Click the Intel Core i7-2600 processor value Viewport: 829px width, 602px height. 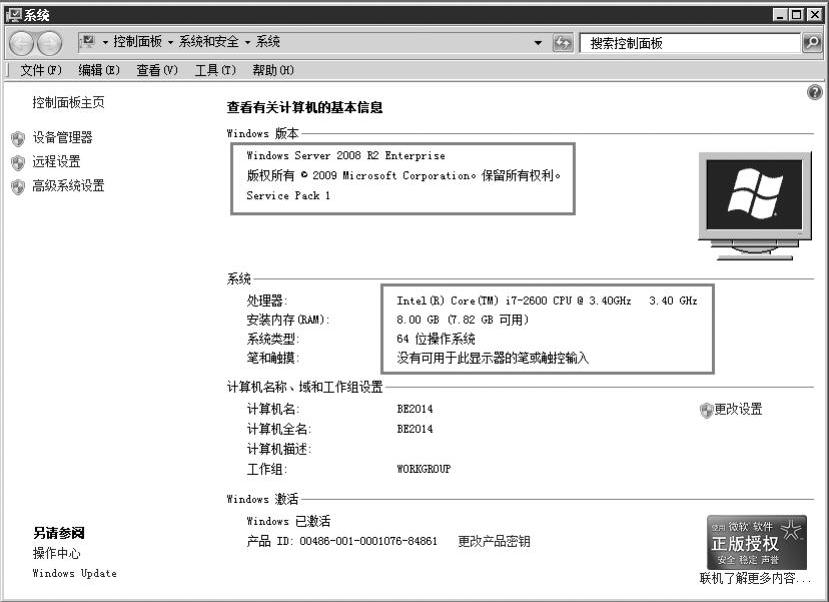(x=547, y=301)
